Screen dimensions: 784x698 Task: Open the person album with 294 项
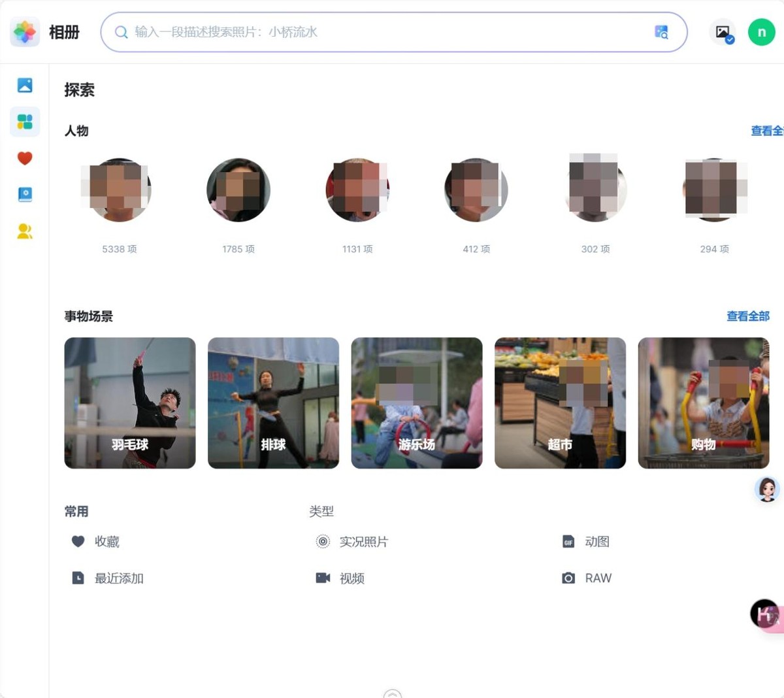[714, 190]
